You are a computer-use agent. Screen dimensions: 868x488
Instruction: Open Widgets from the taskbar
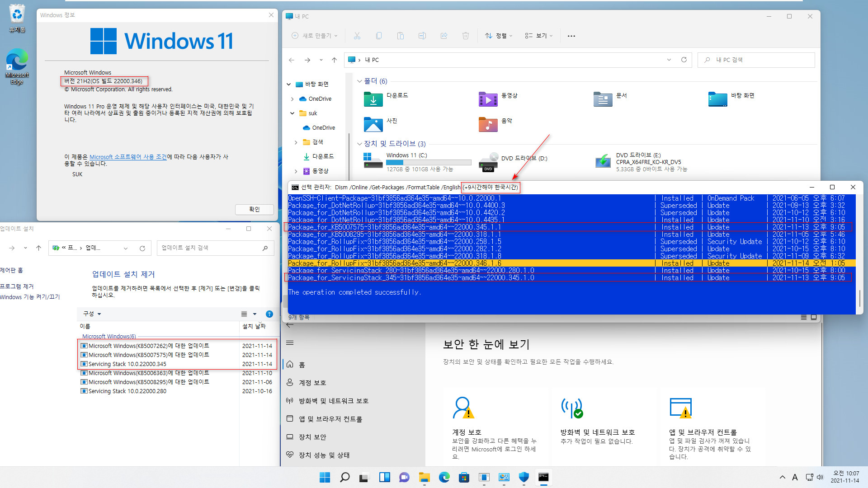click(x=384, y=477)
